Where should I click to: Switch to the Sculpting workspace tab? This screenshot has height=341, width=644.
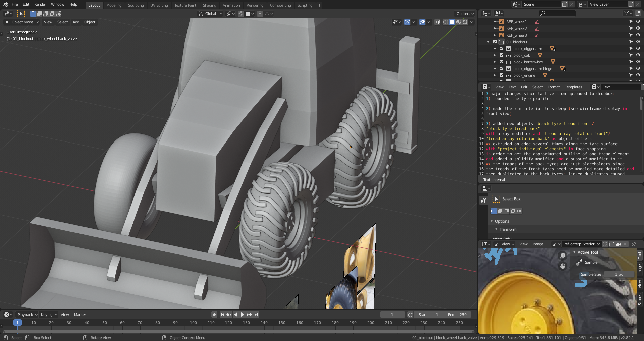pos(136,5)
